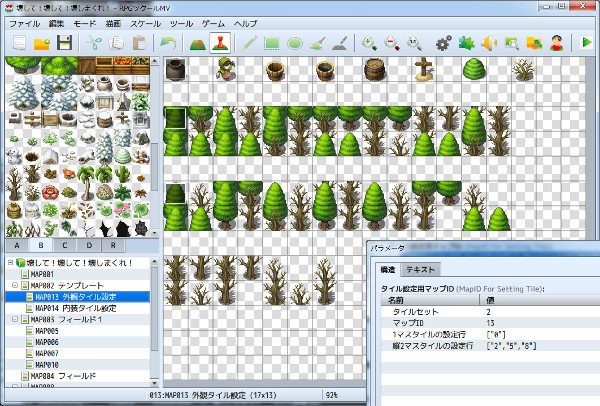Select the テキスト tab in parameter window
The width and height of the screenshot is (600, 406).
point(420,269)
